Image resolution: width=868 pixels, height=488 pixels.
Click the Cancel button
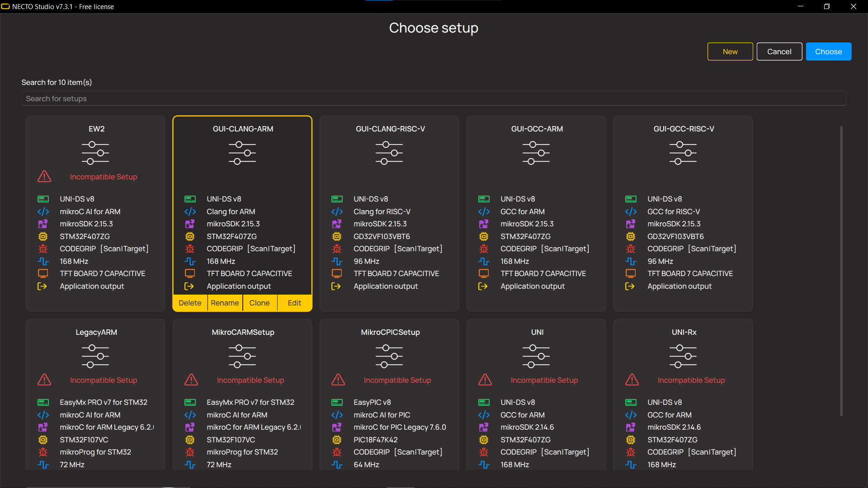[779, 52]
